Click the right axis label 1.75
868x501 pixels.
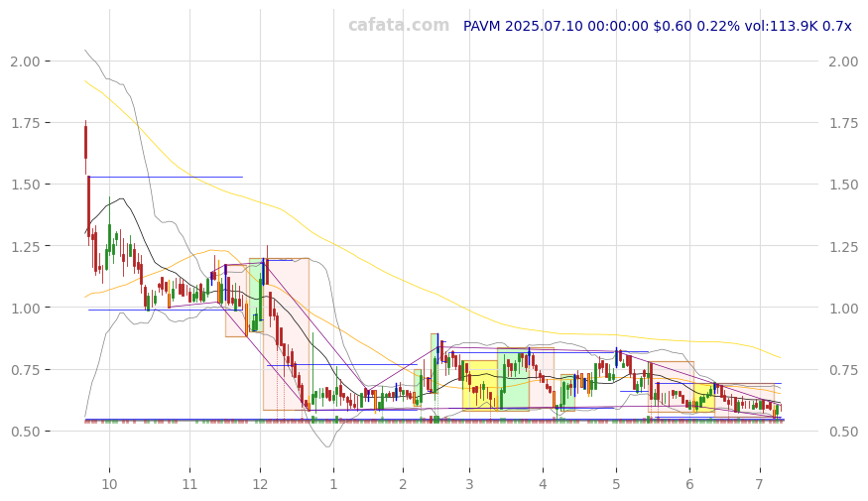coord(843,123)
